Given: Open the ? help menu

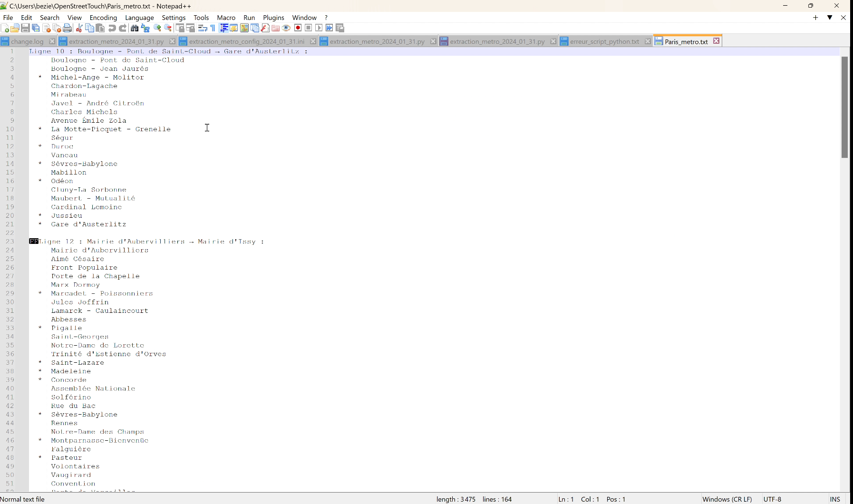Looking at the screenshot, I should [326, 18].
